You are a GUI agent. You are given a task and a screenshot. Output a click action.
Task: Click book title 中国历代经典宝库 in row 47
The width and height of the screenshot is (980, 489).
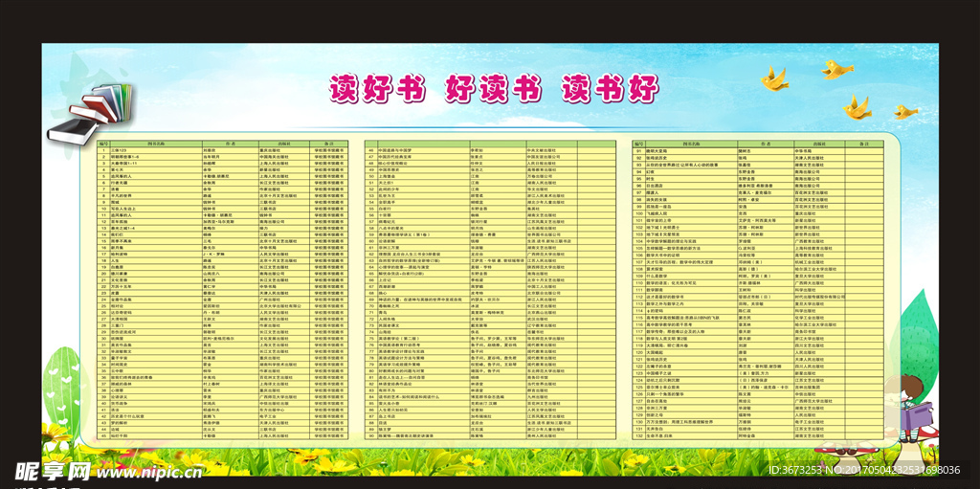(396, 156)
